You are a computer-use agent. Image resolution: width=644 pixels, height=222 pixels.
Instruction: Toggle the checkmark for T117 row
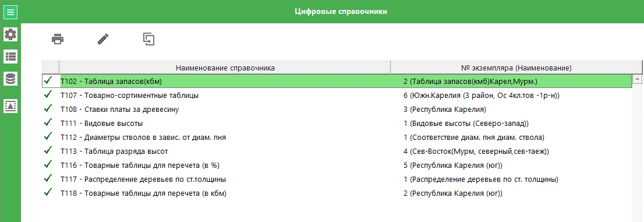48,178
